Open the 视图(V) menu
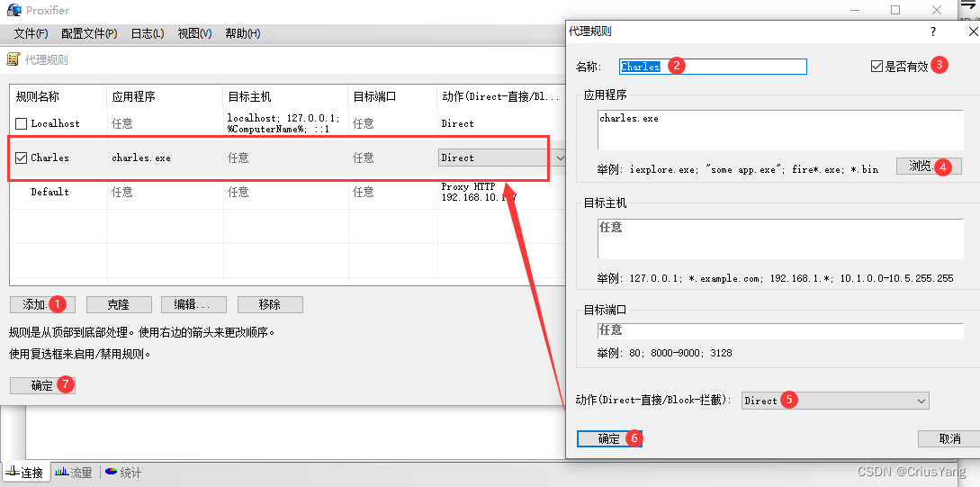 pos(194,34)
